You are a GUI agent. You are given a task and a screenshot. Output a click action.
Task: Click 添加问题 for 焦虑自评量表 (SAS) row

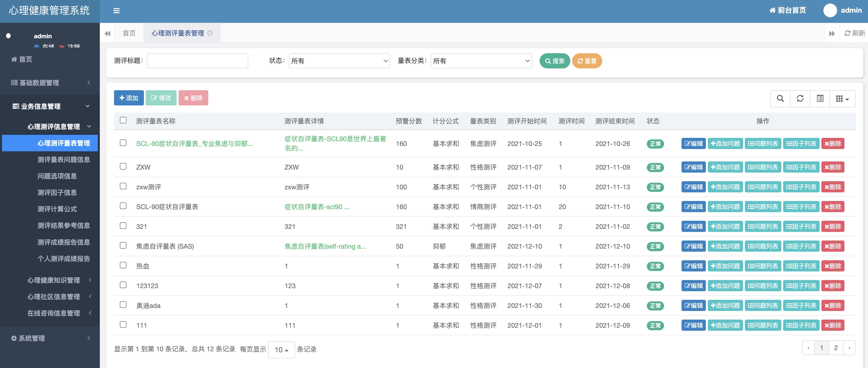click(x=725, y=246)
